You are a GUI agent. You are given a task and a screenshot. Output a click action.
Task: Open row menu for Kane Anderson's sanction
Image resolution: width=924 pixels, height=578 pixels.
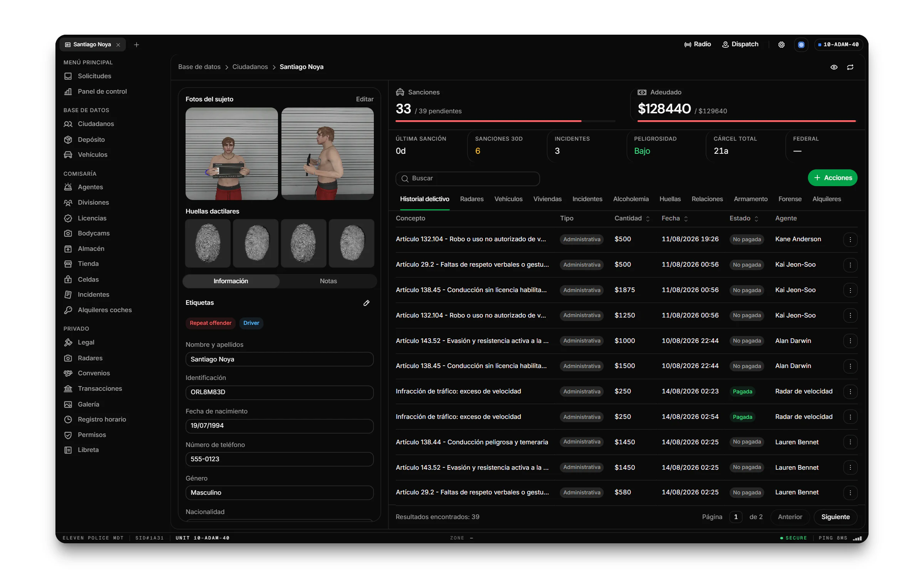[x=850, y=240]
